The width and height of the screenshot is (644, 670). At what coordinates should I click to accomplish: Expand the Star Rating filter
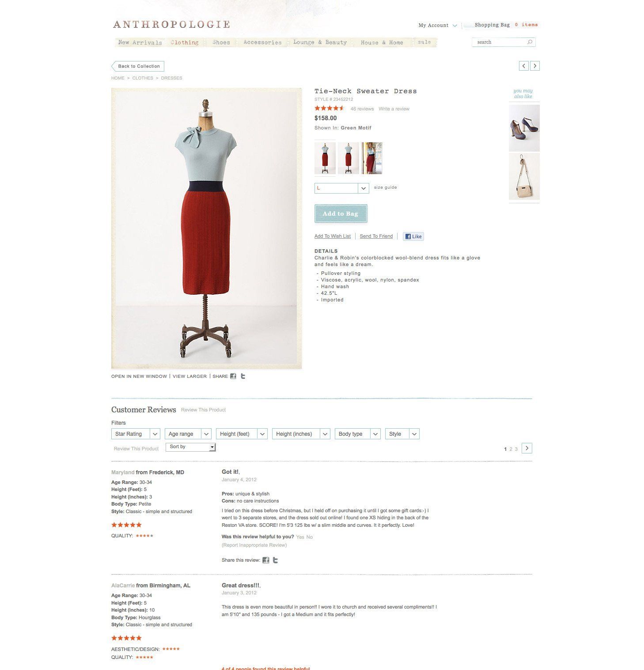click(x=136, y=434)
